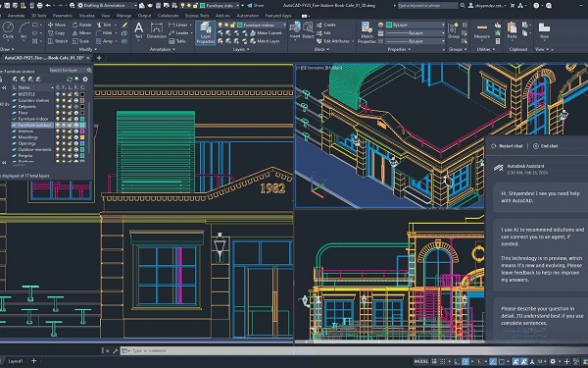Insert a Table
The image size is (588, 368).
[x=177, y=41]
